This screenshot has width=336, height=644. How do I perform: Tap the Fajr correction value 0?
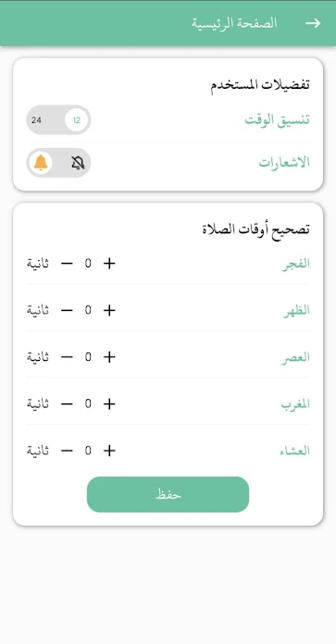(x=88, y=264)
